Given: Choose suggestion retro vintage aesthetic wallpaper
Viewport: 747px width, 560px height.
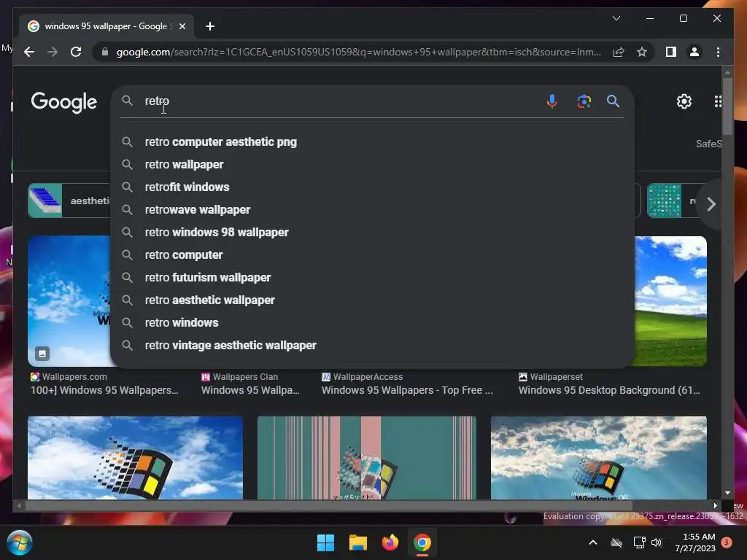Looking at the screenshot, I should (x=231, y=345).
